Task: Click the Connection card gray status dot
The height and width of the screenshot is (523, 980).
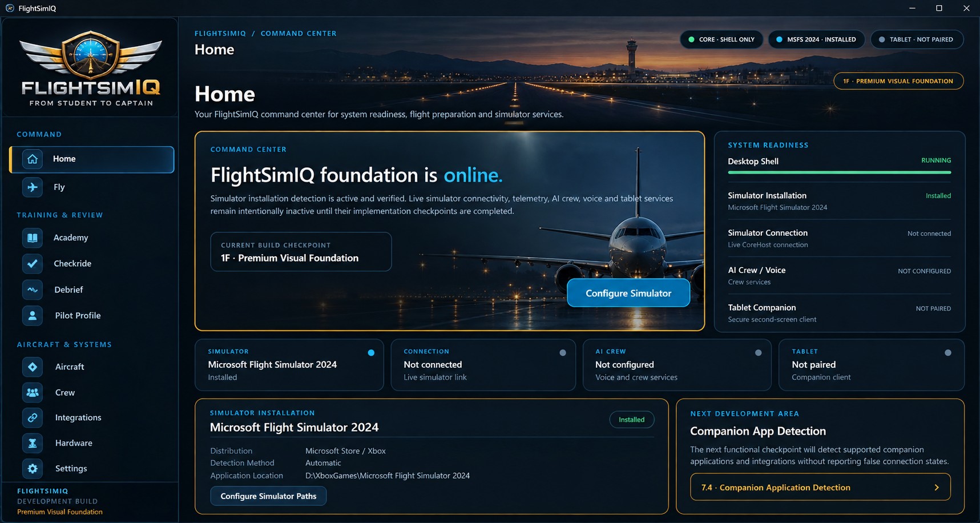Action: [563, 353]
